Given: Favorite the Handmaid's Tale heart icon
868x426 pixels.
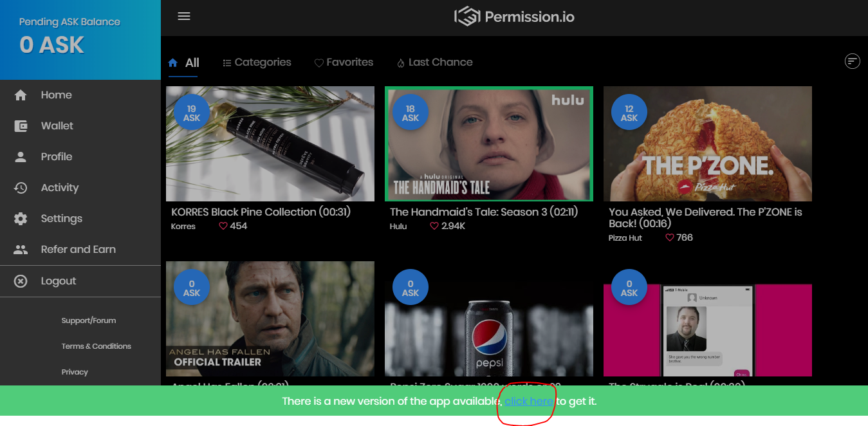Looking at the screenshot, I should tap(434, 226).
